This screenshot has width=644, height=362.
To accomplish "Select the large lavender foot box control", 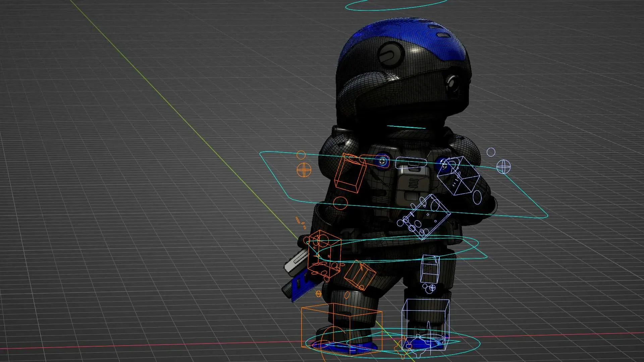I will pyautogui.click(x=425, y=324).
